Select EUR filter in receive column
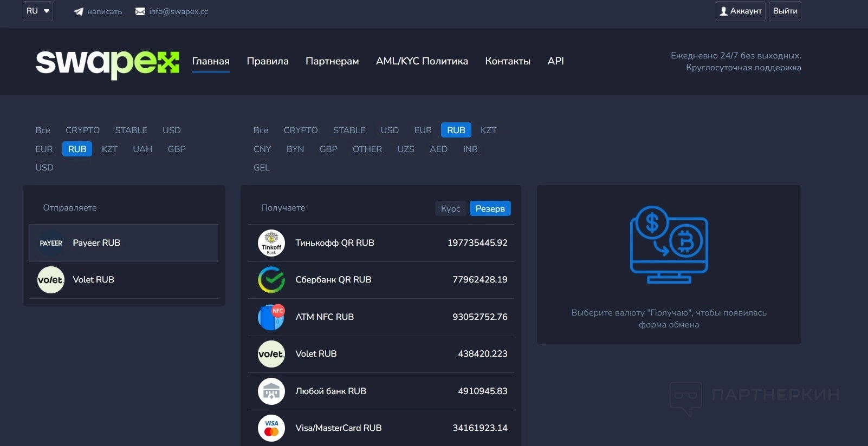This screenshot has width=868, height=446. pyautogui.click(x=423, y=130)
